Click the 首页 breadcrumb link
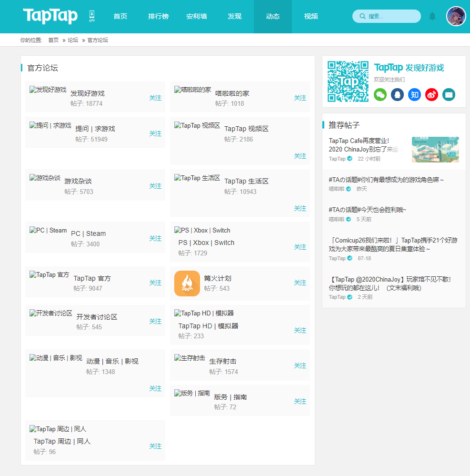Image resolution: width=470 pixels, height=476 pixels. [53, 40]
